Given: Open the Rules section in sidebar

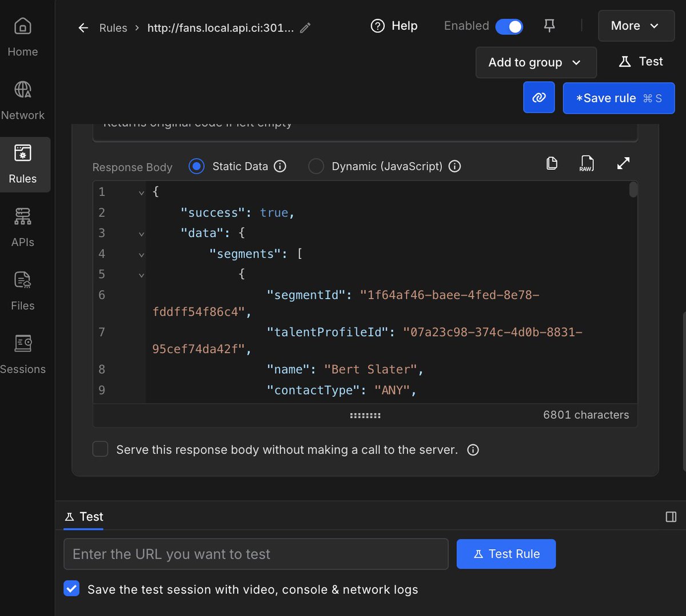Looking at the screenshot, I should [23, 165].
